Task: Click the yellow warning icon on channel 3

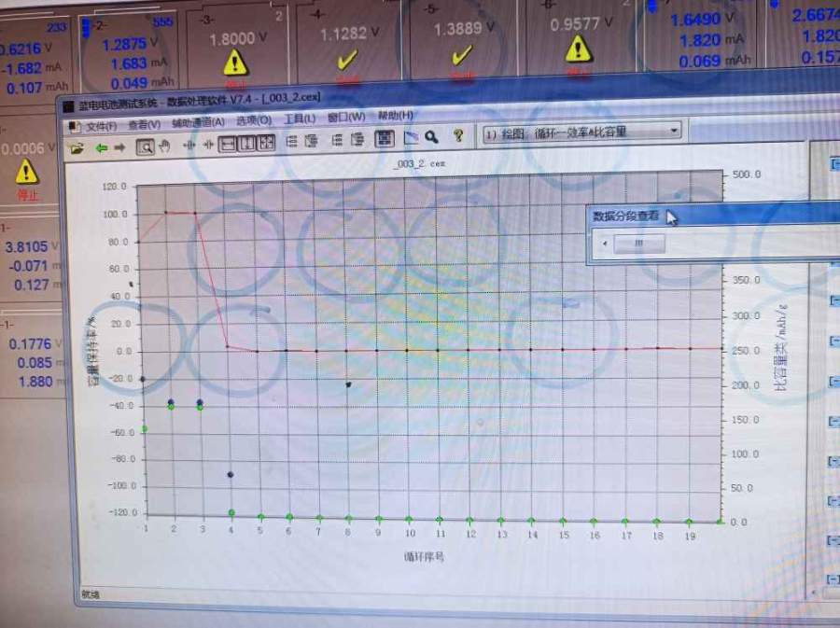Action: pyautogui.click(x=236, y=63)
